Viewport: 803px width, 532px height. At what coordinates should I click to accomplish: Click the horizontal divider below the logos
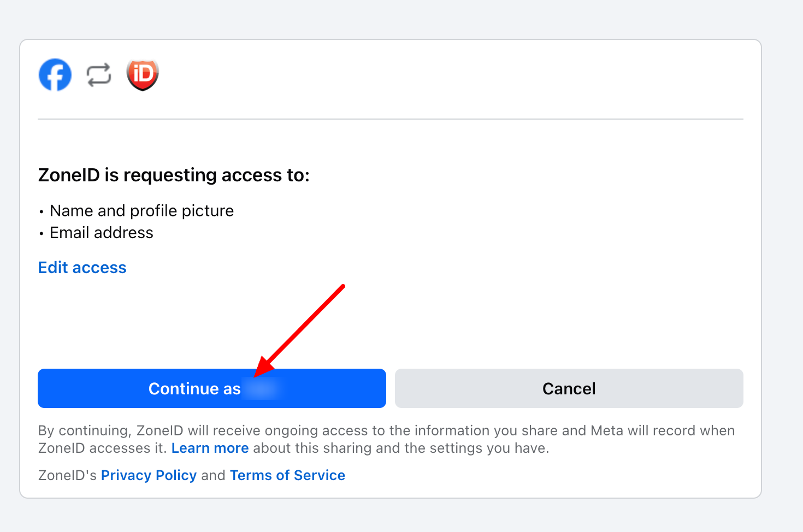[390, 119]
